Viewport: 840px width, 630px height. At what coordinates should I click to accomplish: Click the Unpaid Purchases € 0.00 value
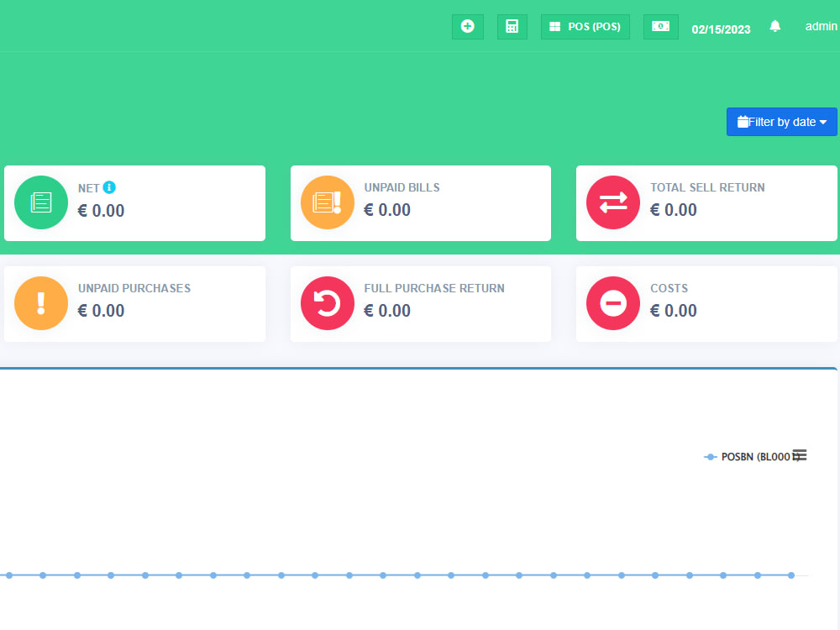[102, 311]
